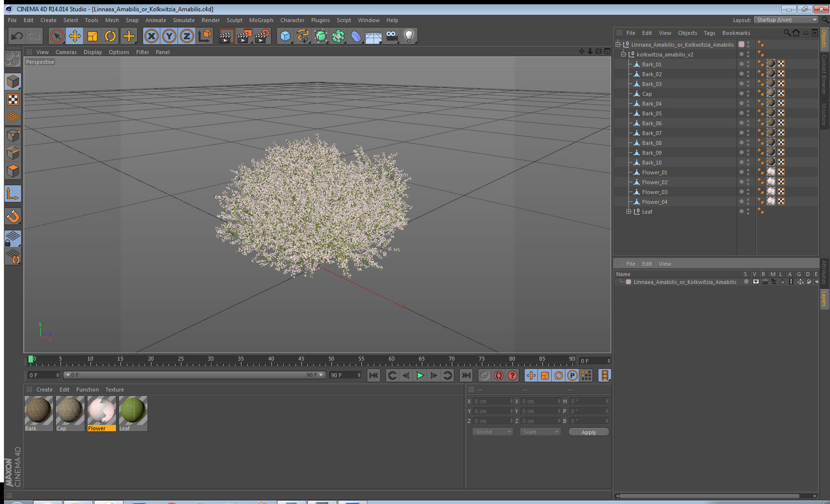Click the Undo arrow icon

pyautogui.click(x=17, y=36)
